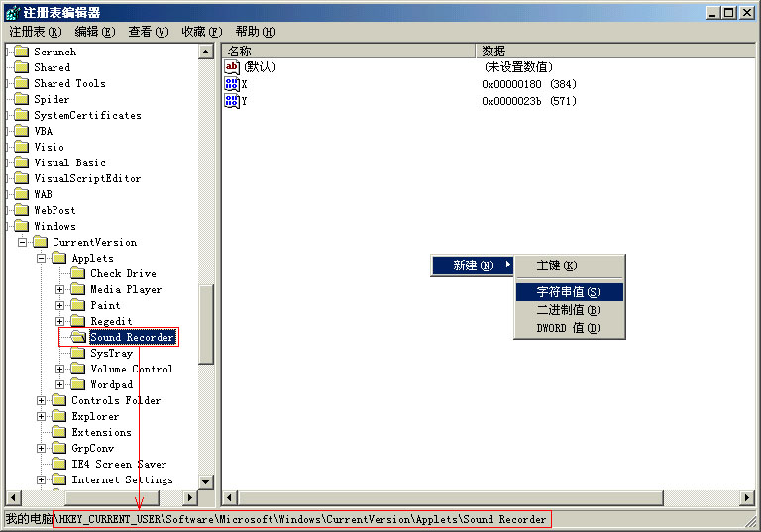761x532 pixels.
Task: Click the Check Drive folder icon
Action: point(78,273)
